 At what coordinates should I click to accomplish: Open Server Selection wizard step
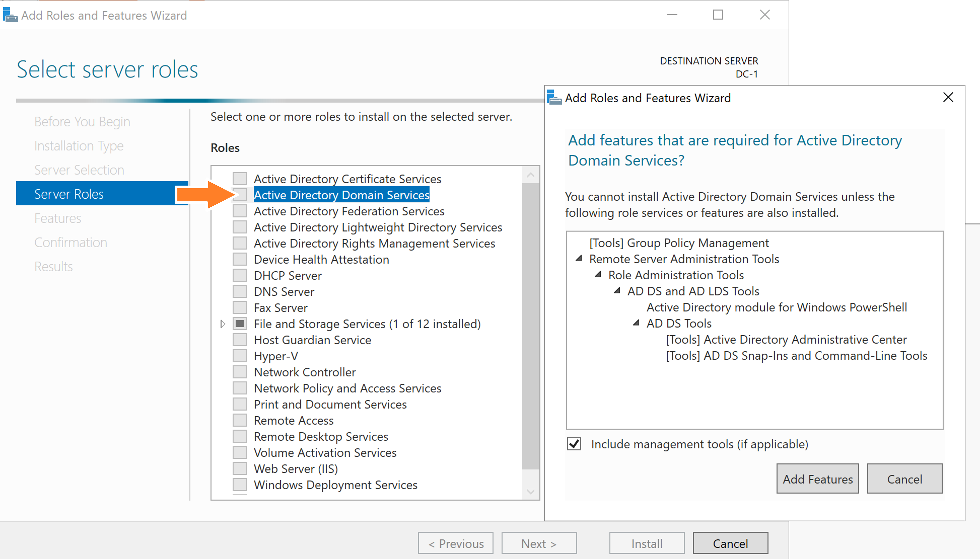(x=79, y=170)
